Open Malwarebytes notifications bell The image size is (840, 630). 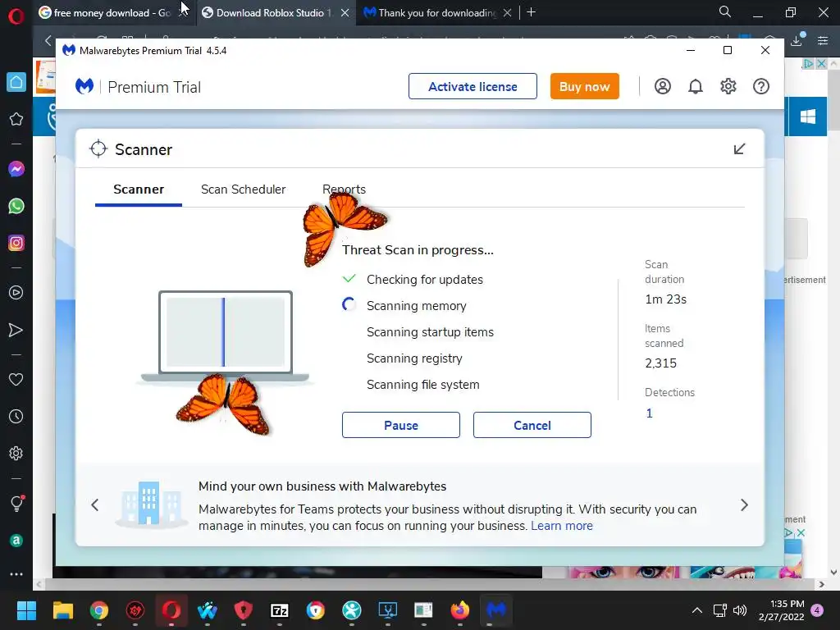pyautogui.click(x=696, y=86)
